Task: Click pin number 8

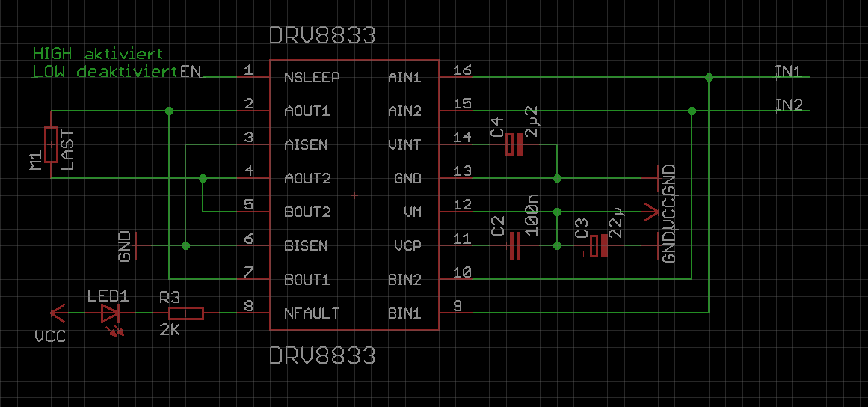Action: (x=248, y=307)
